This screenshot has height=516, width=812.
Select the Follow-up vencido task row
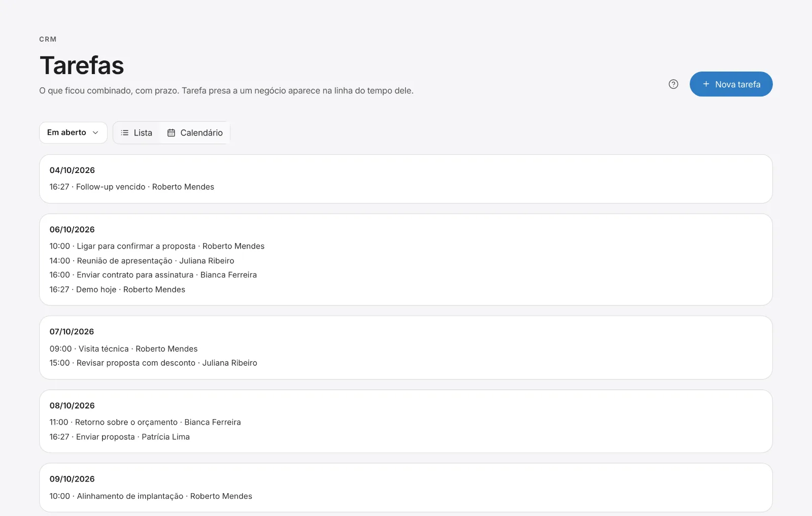(x=132, y=187)
